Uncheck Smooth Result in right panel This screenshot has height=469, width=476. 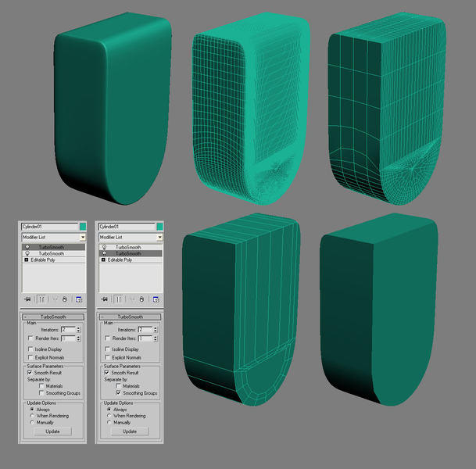pos(107,372)
